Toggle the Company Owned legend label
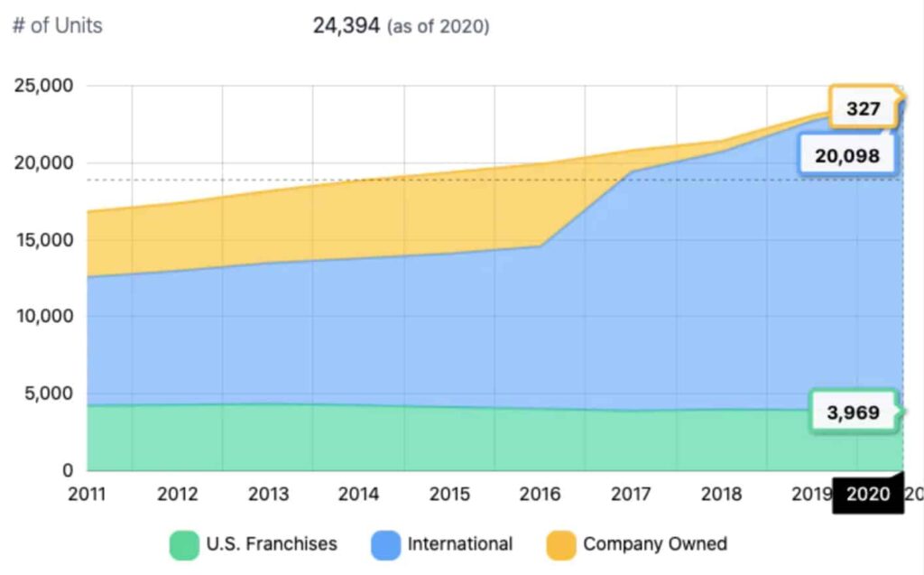 (654, 544)
